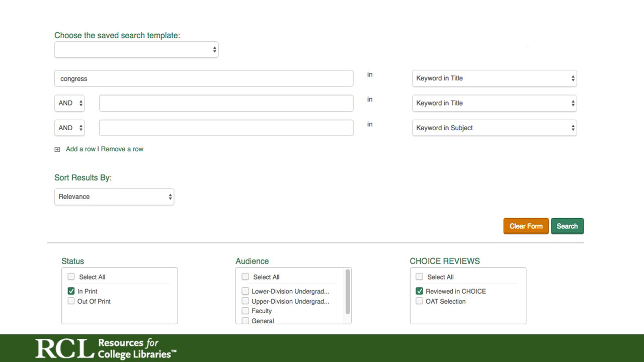Click the search field containing congress

204,78
